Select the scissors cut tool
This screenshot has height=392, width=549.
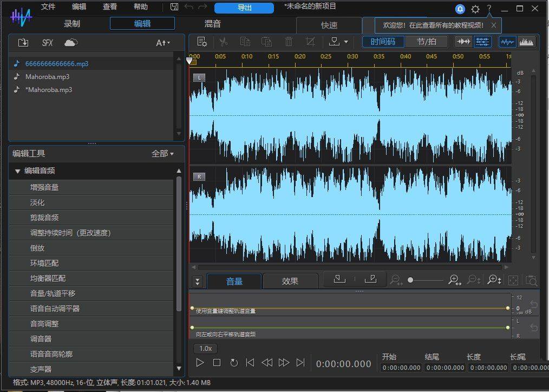(224, 42)
